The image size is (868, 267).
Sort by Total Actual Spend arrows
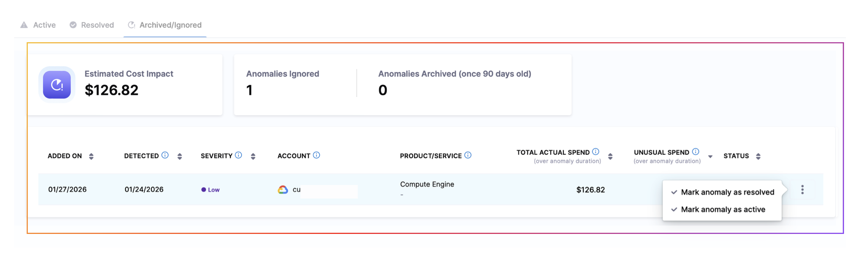pos(610,156)
